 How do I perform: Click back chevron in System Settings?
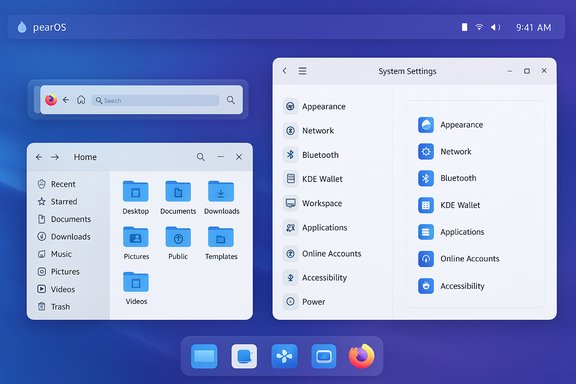(285, 71)
